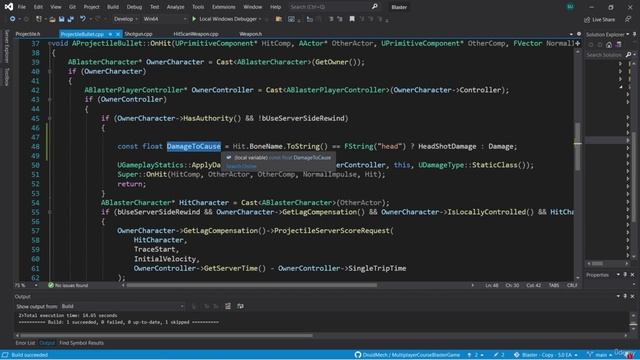
Task: Start the Local Windows Debugger play button
Action: click(x=194, y=19)
